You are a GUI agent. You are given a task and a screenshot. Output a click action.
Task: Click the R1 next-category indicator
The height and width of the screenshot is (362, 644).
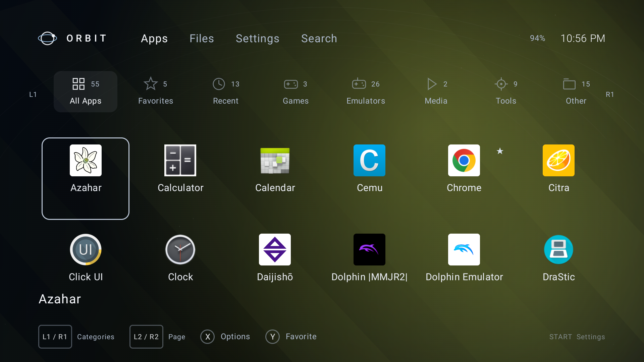pyautogui.click(x=610, y=95)
